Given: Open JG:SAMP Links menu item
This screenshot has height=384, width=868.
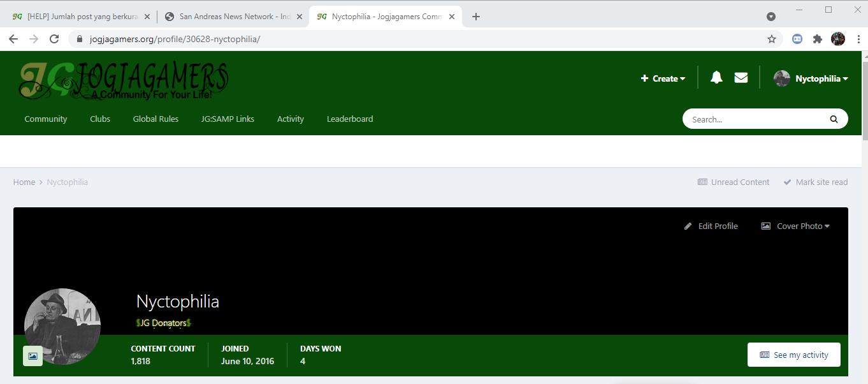Looking at the screenshot, I should [228, 119].
